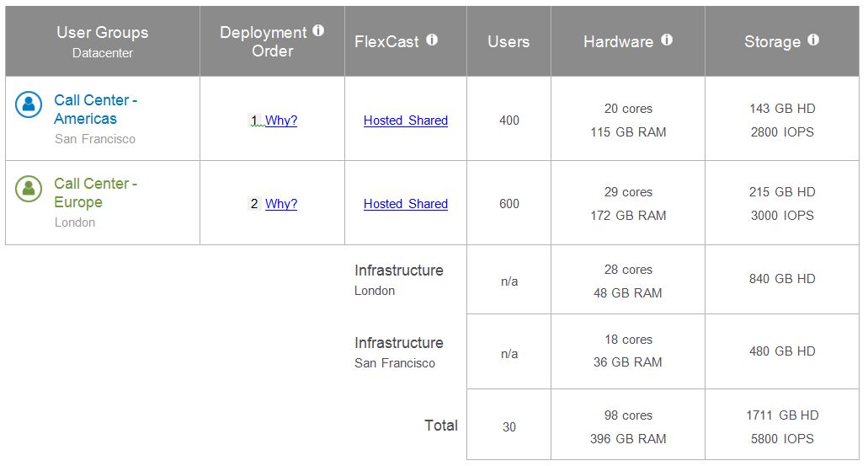
Task: Open Hosted Shared link for Europe row
Action: [405, 204]
